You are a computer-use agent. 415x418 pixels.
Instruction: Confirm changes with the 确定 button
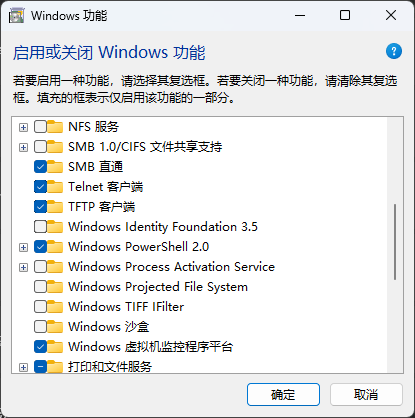tap(283, 395)
